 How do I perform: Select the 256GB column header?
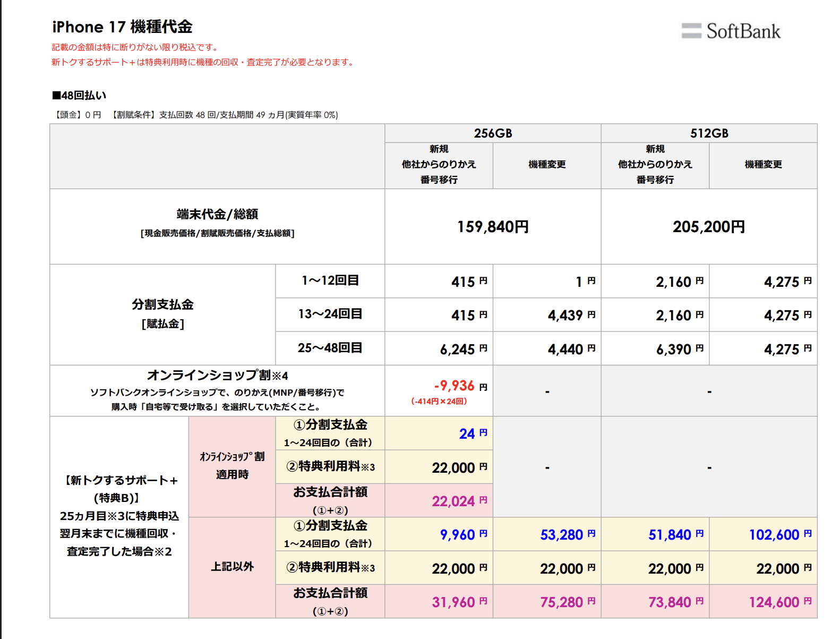tap(493, 133)
